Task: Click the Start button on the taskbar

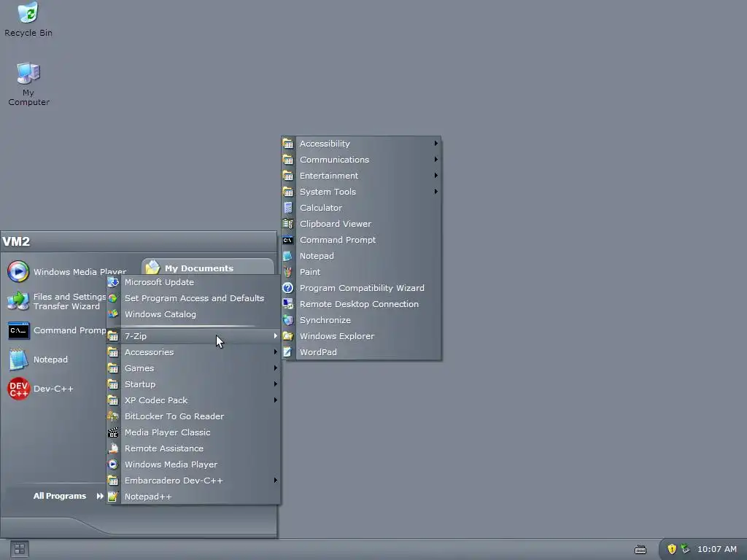Action: pos(20,549)
